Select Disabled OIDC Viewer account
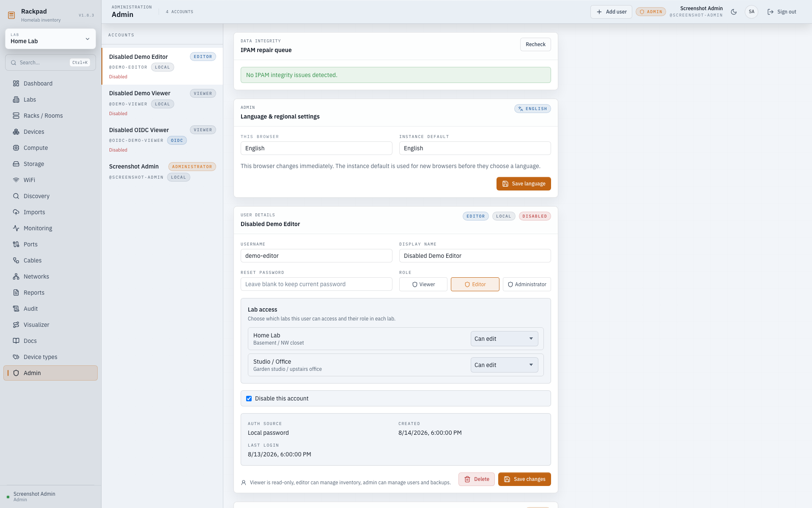 tap(162, 139)
